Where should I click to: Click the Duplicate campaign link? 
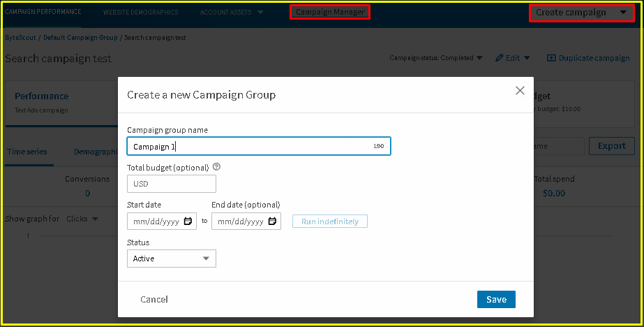[x=594, y=58]
